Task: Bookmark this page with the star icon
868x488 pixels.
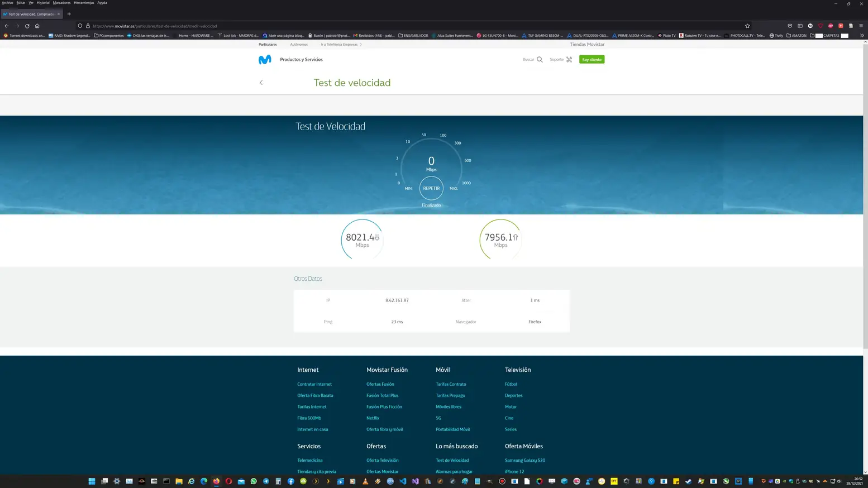Action: pyautogui.click(x=747, y=26)
